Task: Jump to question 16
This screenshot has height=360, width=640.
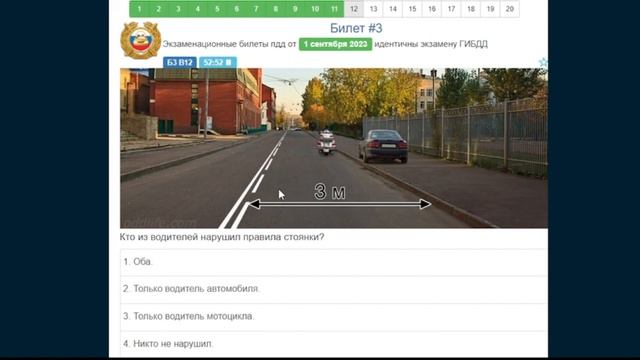Action: click(x=432, y=9)
